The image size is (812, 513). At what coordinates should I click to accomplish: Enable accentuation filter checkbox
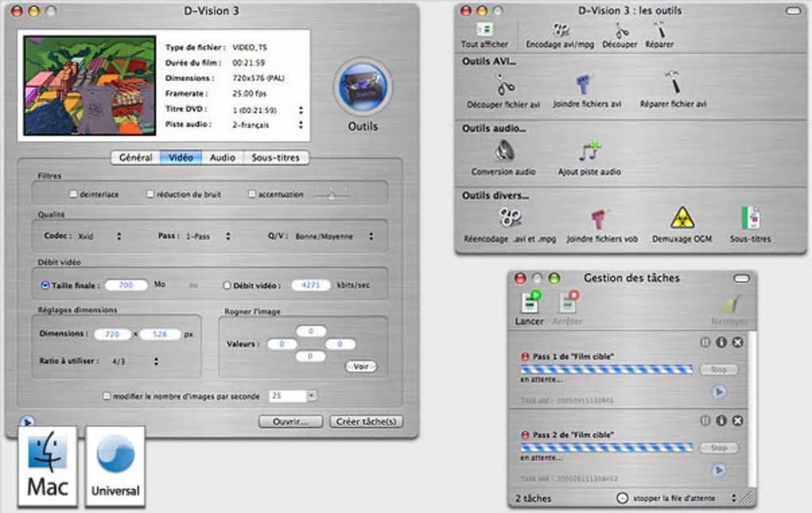(x=252, y=194)
